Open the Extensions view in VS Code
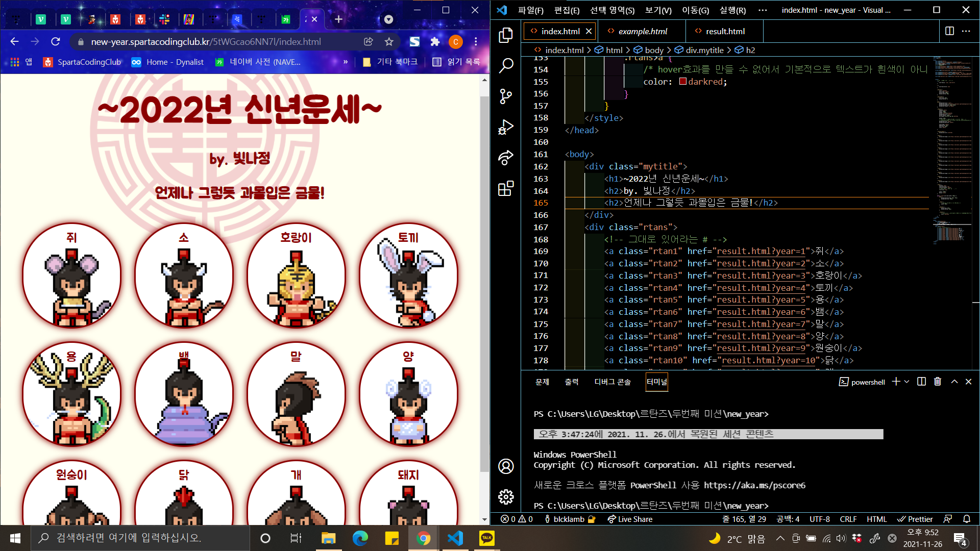This screenshot has height=551, width=980. 505,188
